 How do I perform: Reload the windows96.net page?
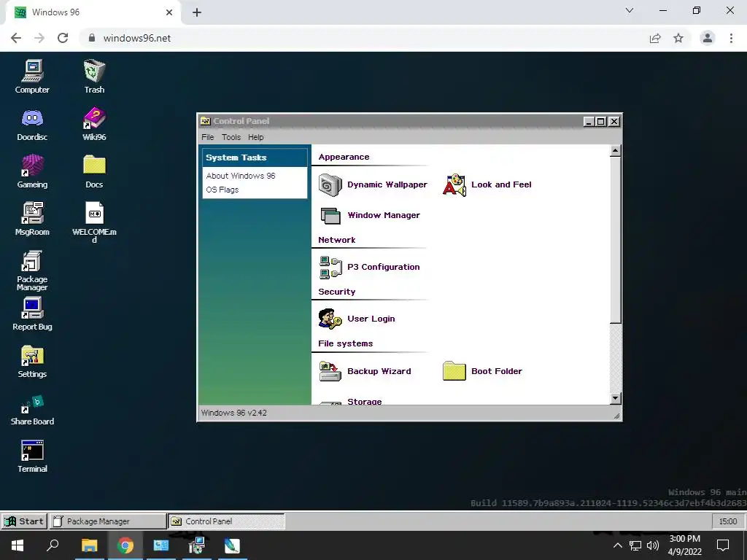[x=63, y=38]
